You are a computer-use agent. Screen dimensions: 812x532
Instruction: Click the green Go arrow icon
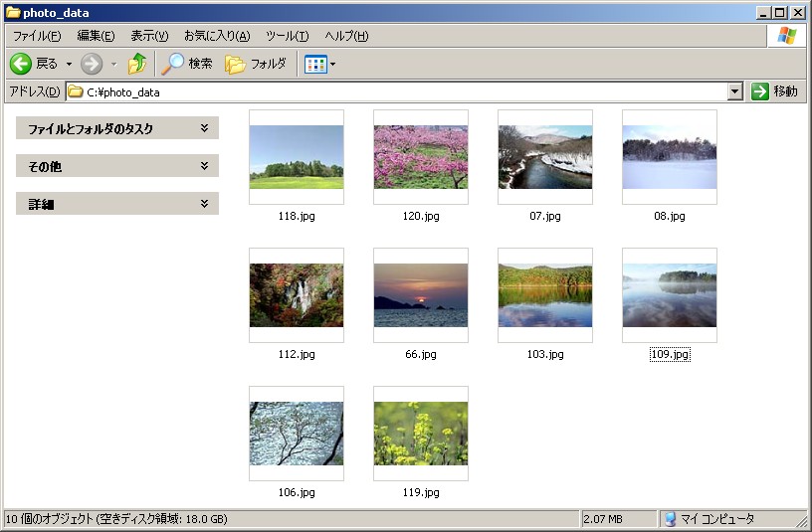[759, 91]
